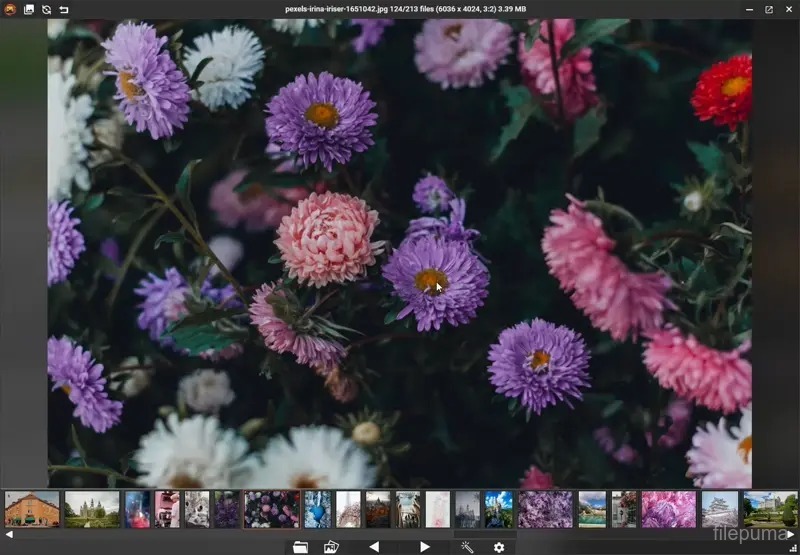This screenshot has height=555, width=800.
Task: Select the orange brick building thumbnail
Action: point(32,509)
